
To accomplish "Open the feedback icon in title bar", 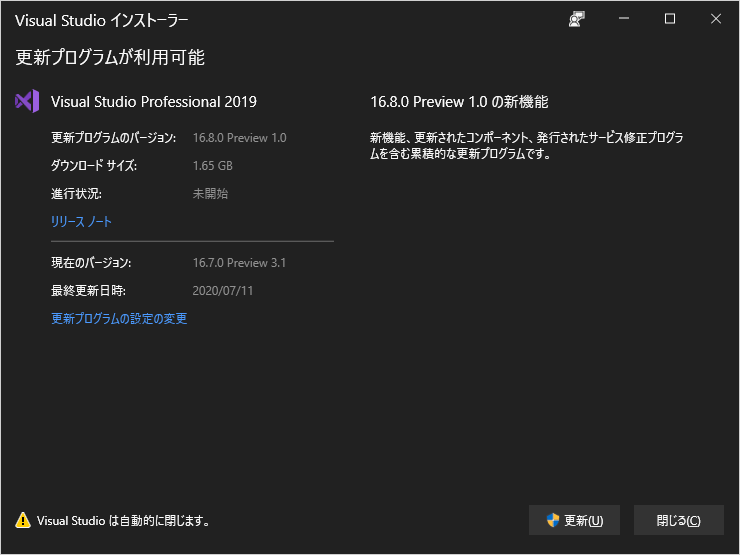I will tap(576, 19).
